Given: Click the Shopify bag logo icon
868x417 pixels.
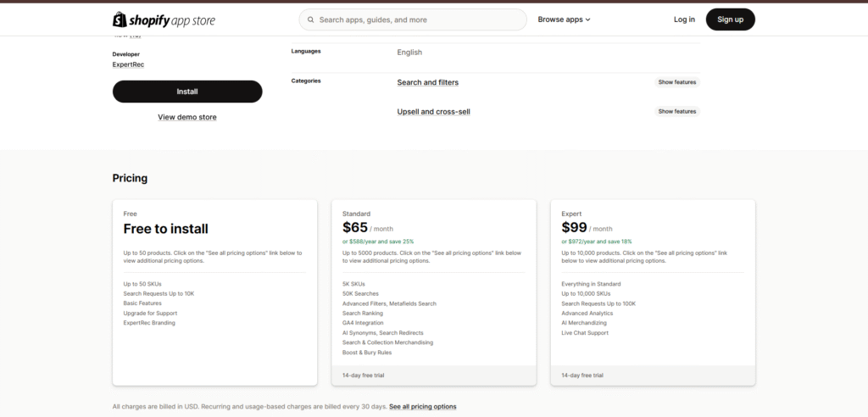Looking at the screenshot, I should pos(120,19).
